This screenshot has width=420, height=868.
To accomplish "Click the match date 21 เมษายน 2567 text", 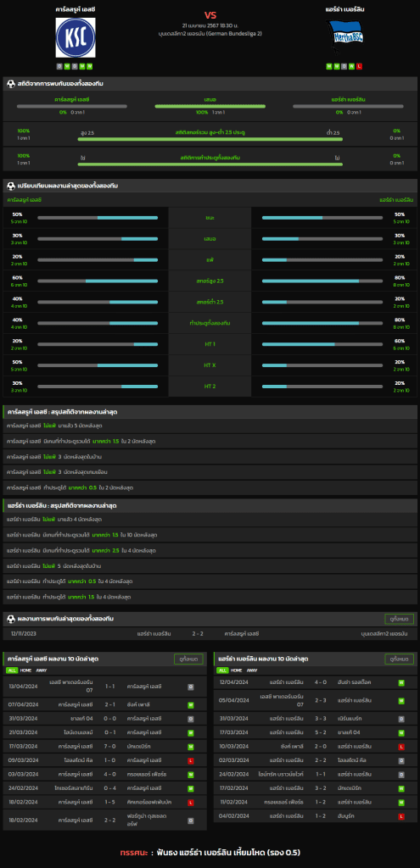I will click(210, 25).
